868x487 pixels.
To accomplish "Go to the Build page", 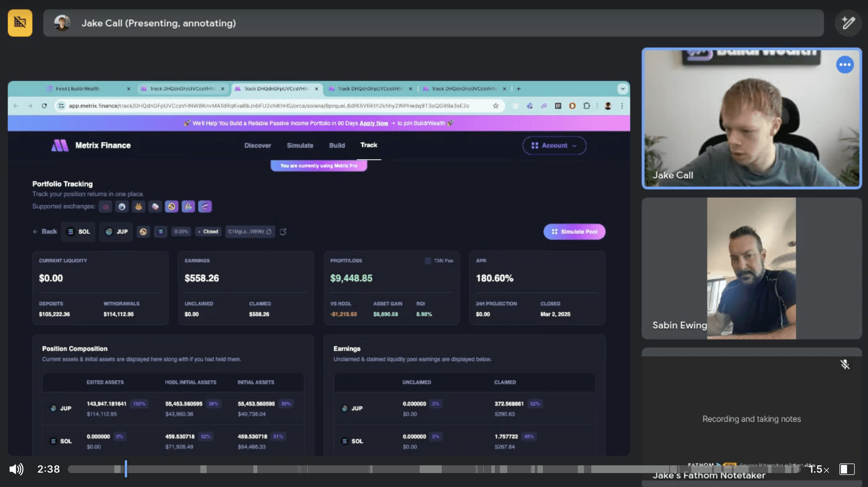I will click(337, 146).
